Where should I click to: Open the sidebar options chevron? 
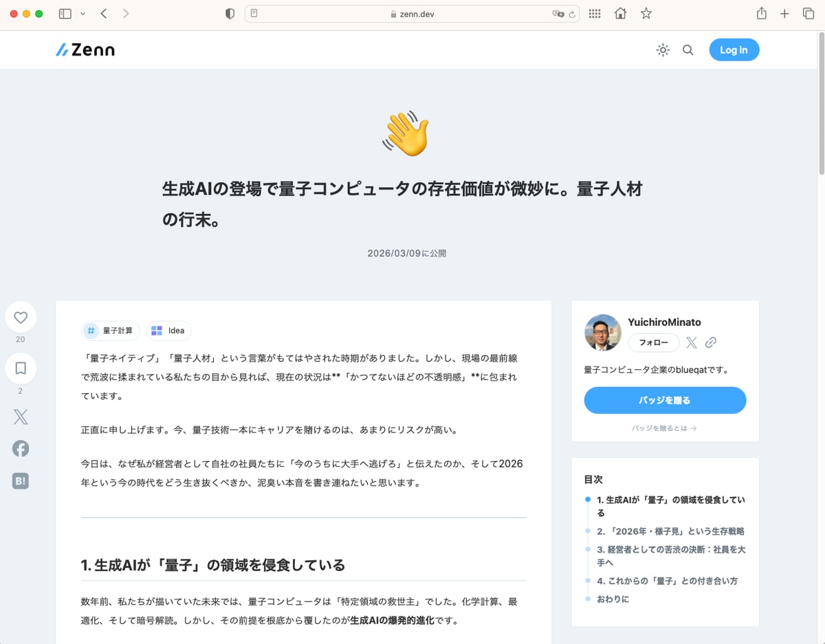(x=83, y=13)
